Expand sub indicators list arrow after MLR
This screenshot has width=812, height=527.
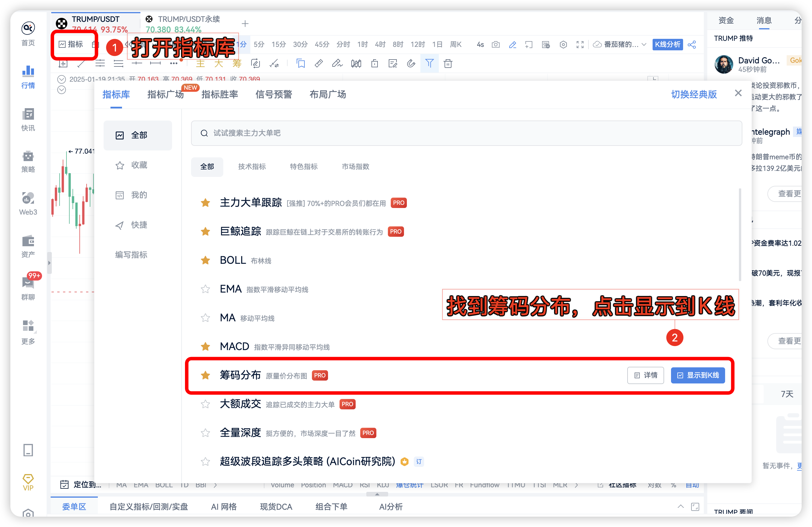(576, 485)
